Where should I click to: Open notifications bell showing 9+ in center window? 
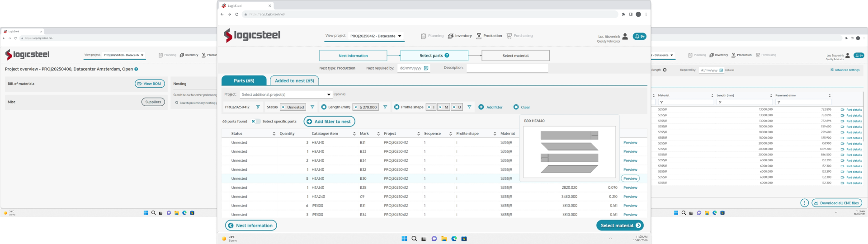coord(639,36)
